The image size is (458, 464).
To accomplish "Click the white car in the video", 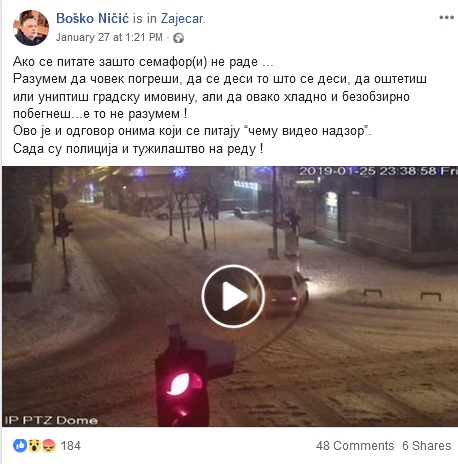I will coord(284,290).
